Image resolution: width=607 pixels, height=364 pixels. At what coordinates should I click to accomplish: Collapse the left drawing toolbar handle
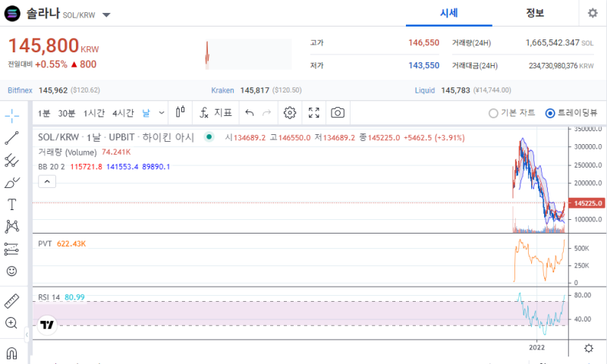[x=27, y=334]
